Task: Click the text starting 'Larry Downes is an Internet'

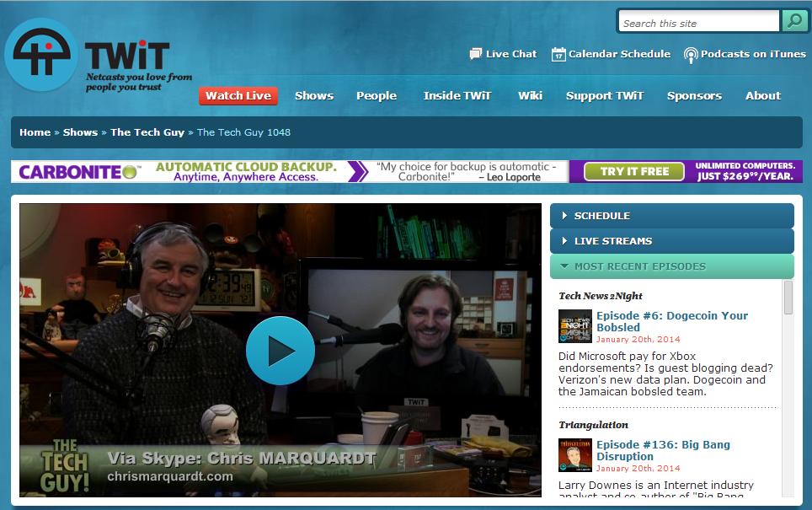Action: (x=656, y=491)
